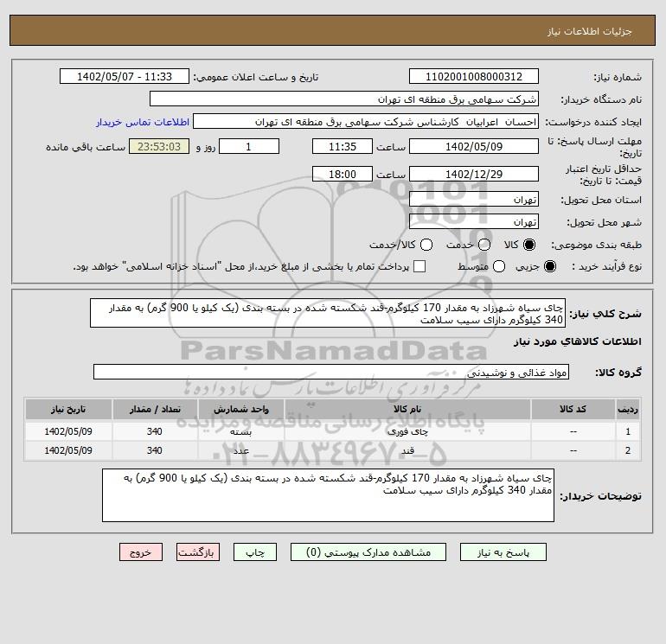Click the عدد unit cell
666x644 pixels.
click(240, 450)
